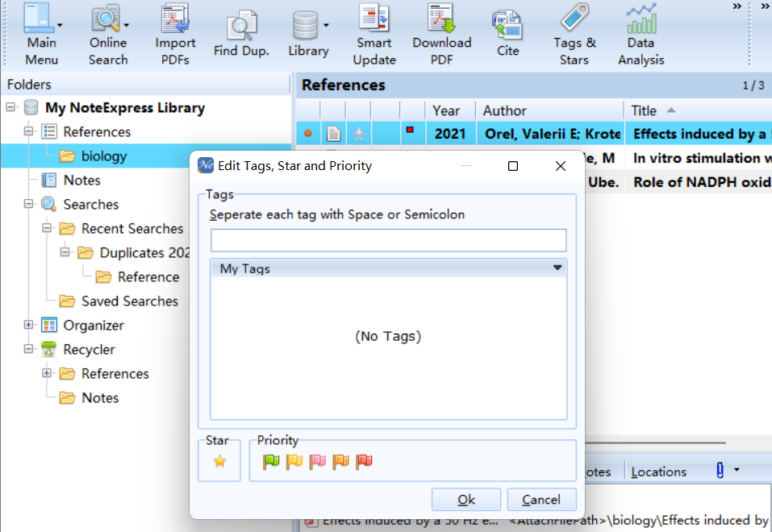
Task: Open Tags & Stars from the toolbar
Action: coord(574,35)
